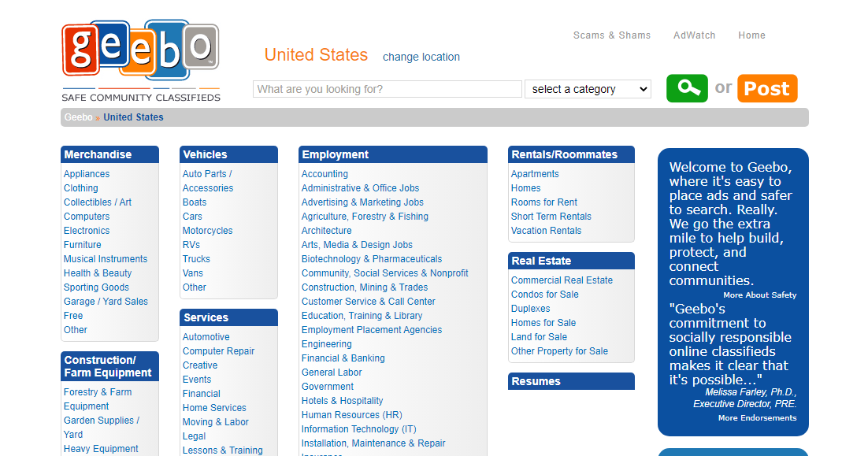Open Collectibles / Art listings
Screen dimensions: 868x456
point(98,202)
